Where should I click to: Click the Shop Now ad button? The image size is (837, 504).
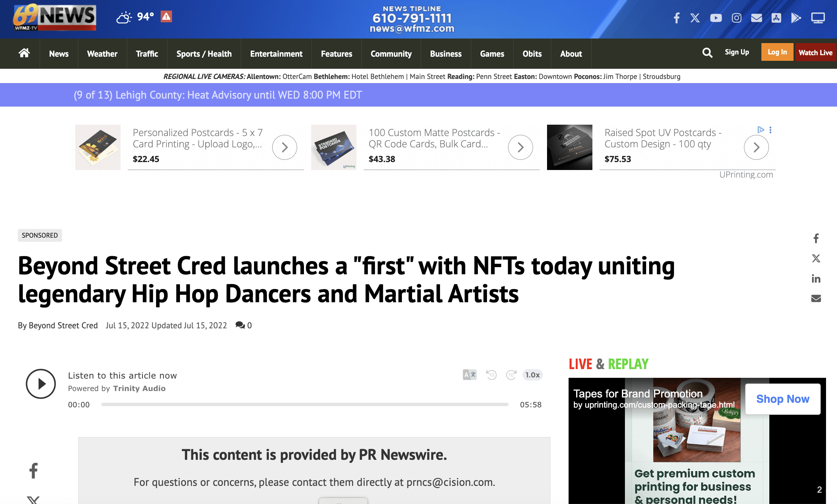783,399
